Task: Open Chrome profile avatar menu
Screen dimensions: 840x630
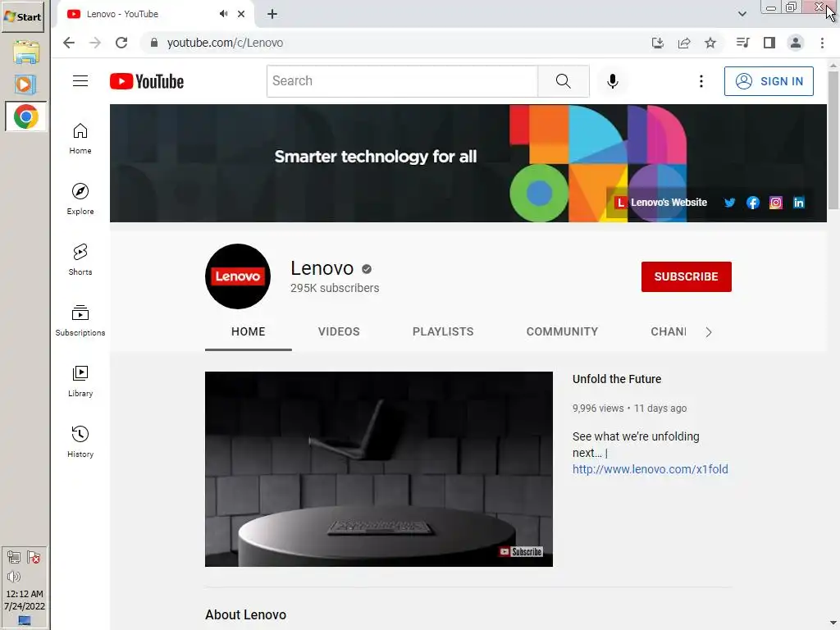Action: (x=796, y=43)
